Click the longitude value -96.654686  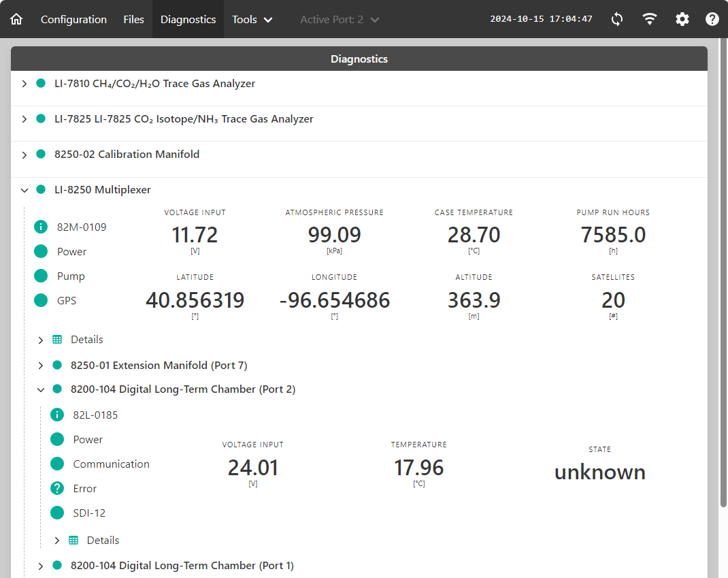tap(334, 300)
